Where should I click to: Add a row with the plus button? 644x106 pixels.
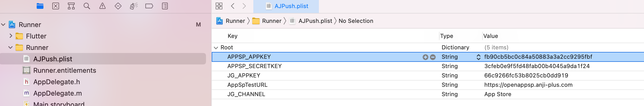426,57
